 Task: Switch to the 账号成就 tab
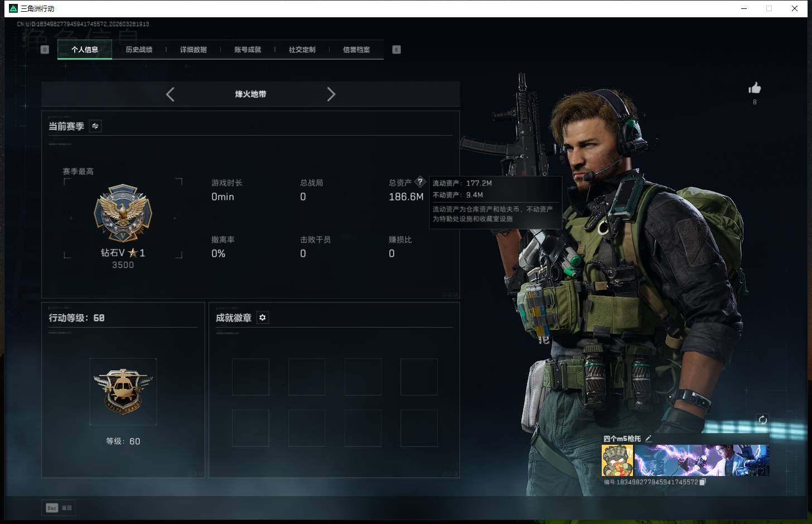tap(248, 50)
